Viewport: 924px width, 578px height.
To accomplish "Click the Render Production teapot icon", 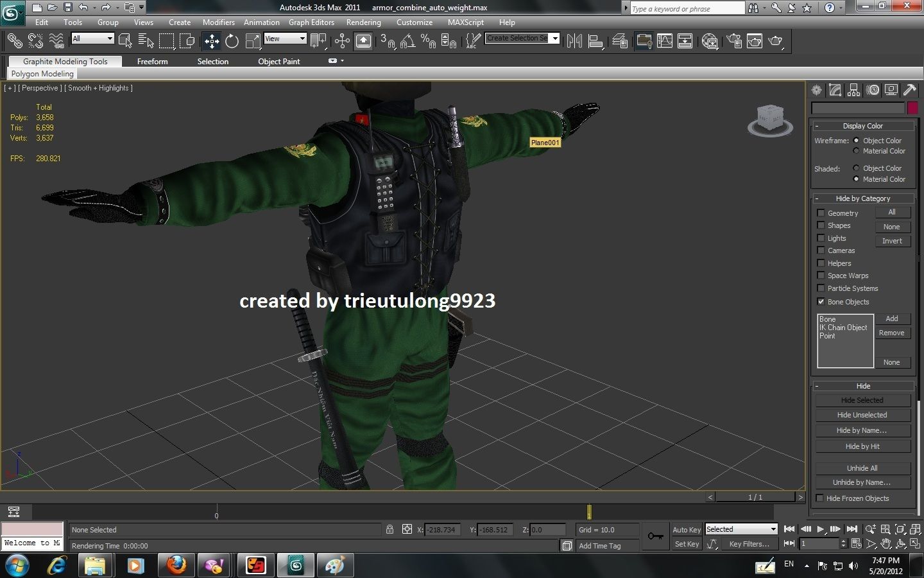I will 776,41.
